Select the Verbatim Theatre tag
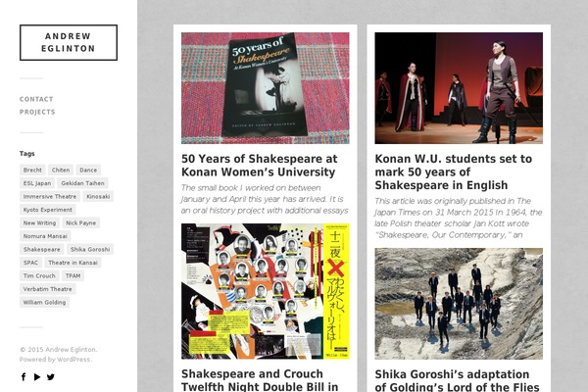The height and width of the screenshot is (392, 588). [48, 289]
